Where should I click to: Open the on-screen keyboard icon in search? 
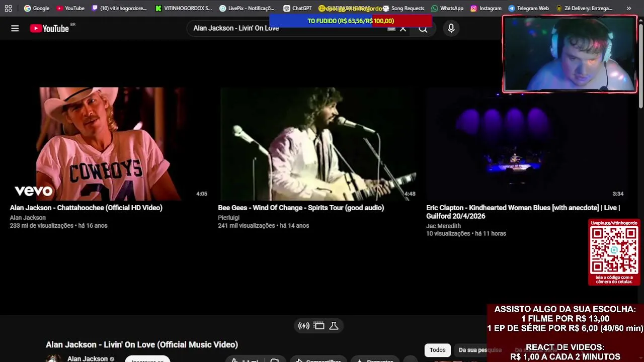[391, 29]
